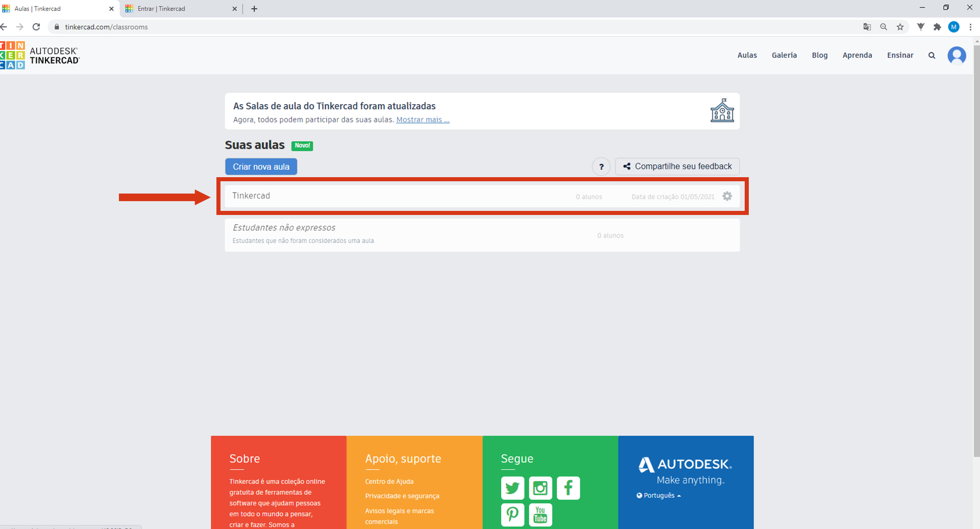Screen dimensions: 980x529
Task: Click the site lock icon in the address bar
Action: (57, 27)
